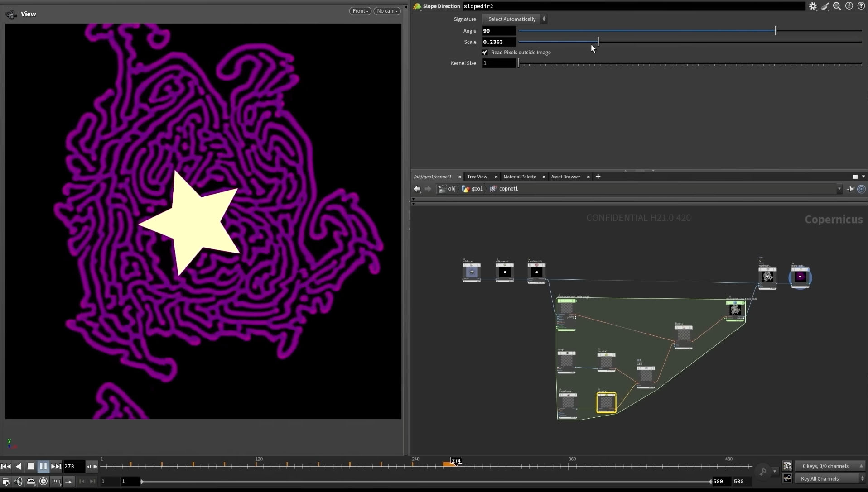Screen dimensions: 868x492
Task: Play the timeline in reverse
Action: coord(19,466)
